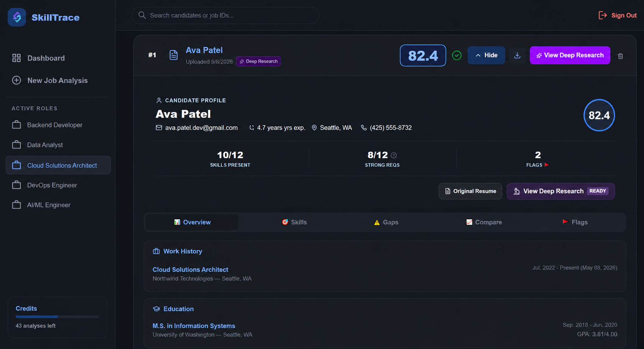
Task: Start a New Job Analysis
Action: point(50,80)
